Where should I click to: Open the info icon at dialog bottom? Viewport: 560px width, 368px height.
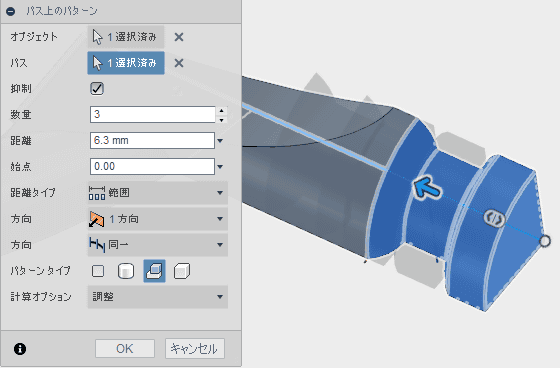tap(20, 349)
